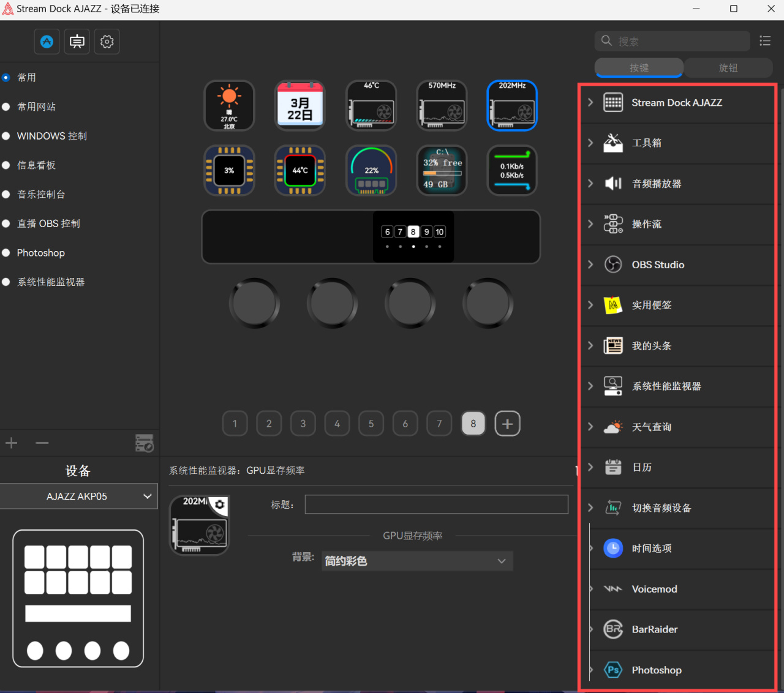Click the 工具箱 toolbox icon
Screen dimensions: 784x693
pyautogui.click(x=613, y=143)
